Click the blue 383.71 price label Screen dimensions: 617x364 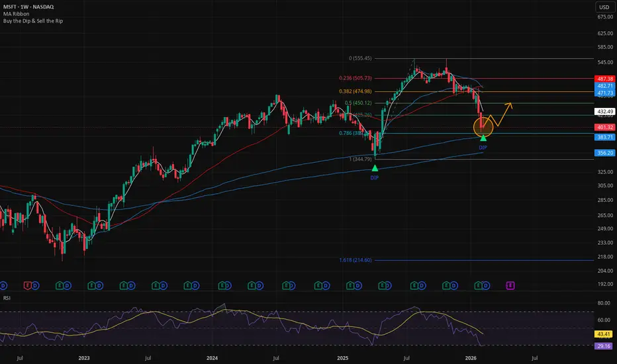click(604, 137)
